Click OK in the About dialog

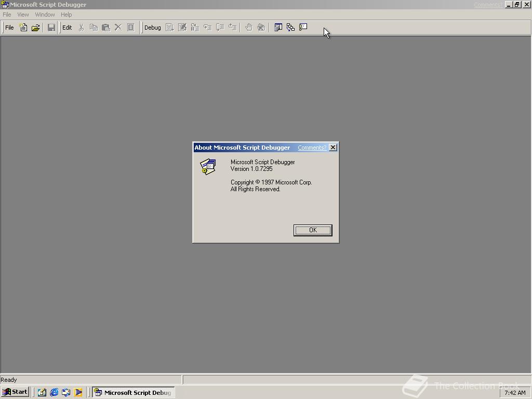click(x=313, y=230)
